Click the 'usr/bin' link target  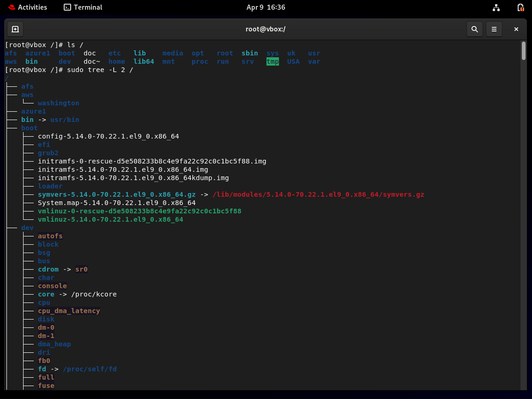65,120
